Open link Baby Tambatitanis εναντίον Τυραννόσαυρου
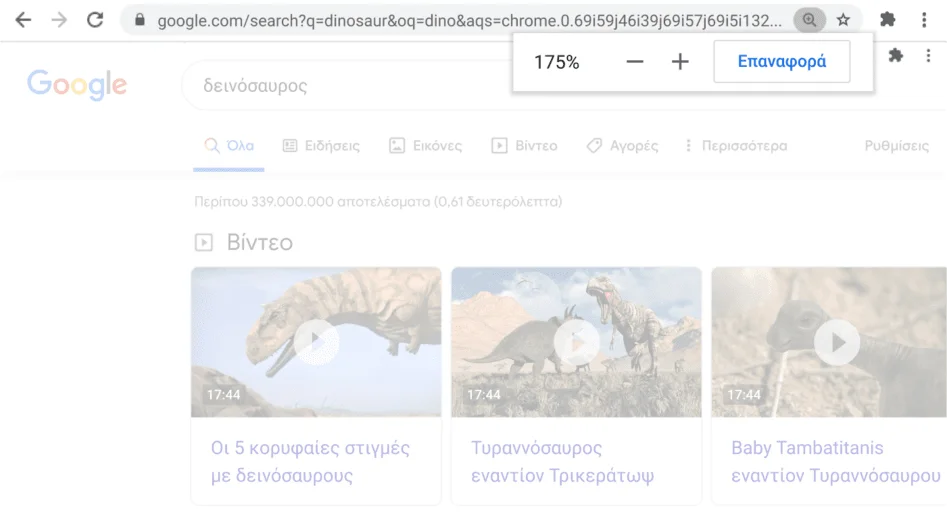 pyautogui.click(x=836, y=462)
